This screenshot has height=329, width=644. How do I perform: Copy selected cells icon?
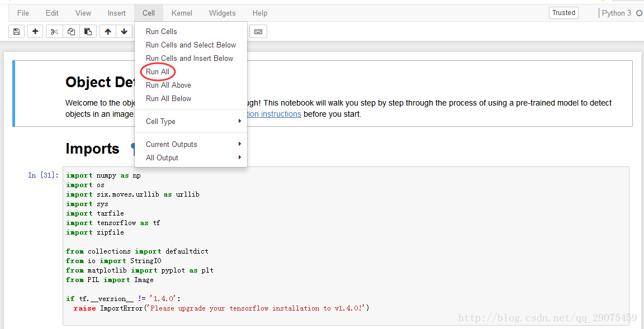pyautogui.click(x=71, y=32)
